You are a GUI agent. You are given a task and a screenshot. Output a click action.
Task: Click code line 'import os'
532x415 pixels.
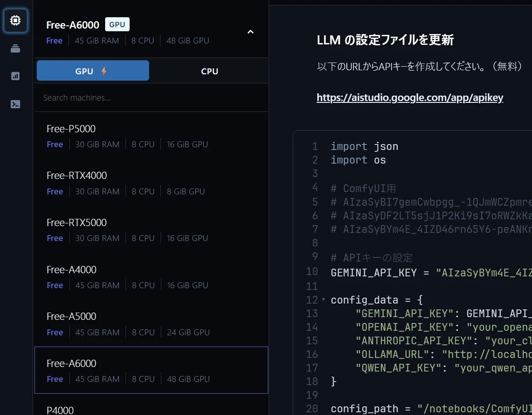(x=358, y=160)
